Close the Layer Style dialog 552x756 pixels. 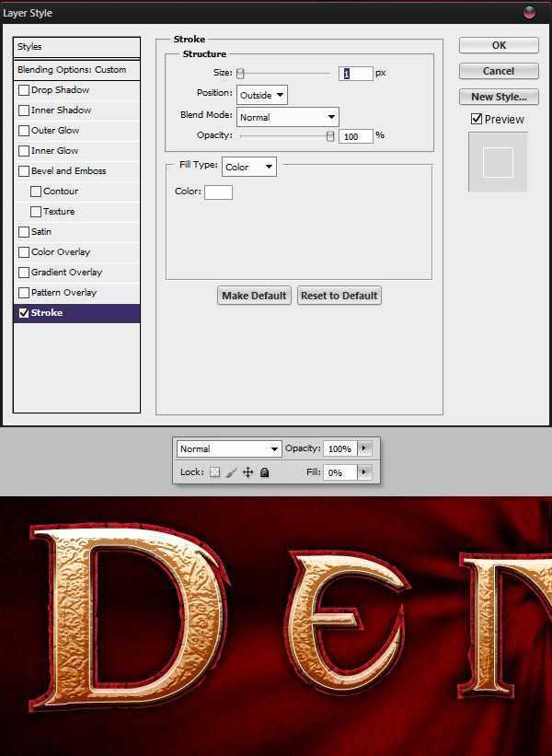pos(529,13)
